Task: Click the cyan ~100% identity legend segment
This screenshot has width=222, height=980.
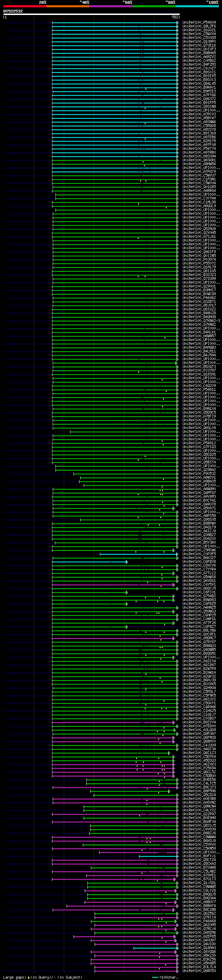Action: [197, 6]
